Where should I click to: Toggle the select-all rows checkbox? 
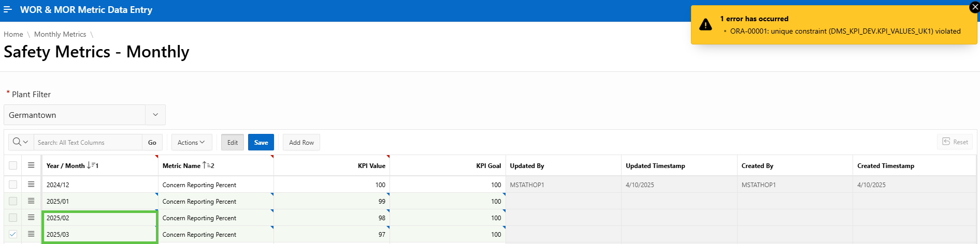coord(13,165)
